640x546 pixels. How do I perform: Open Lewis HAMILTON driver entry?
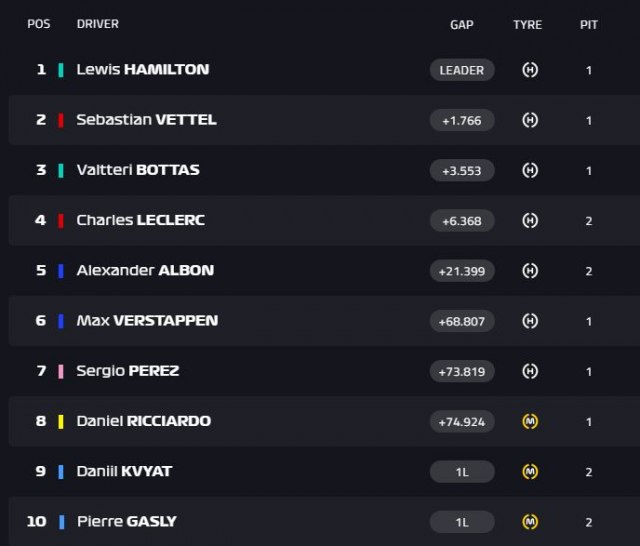tap(143, 69)
